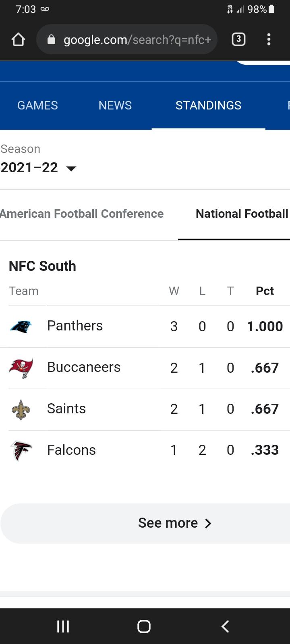Switch to the GAMES tab
The image size is (290, 644).
pyautogui.click(x=37, y=105)
